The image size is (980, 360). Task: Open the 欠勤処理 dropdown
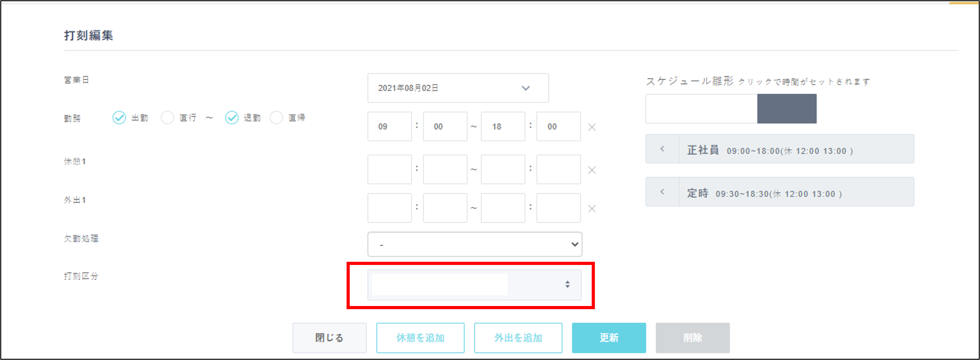coord(475,244)
